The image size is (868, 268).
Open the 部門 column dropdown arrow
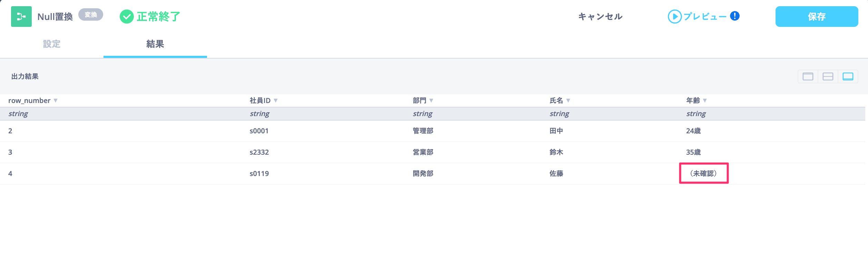(x=431, y=101)
